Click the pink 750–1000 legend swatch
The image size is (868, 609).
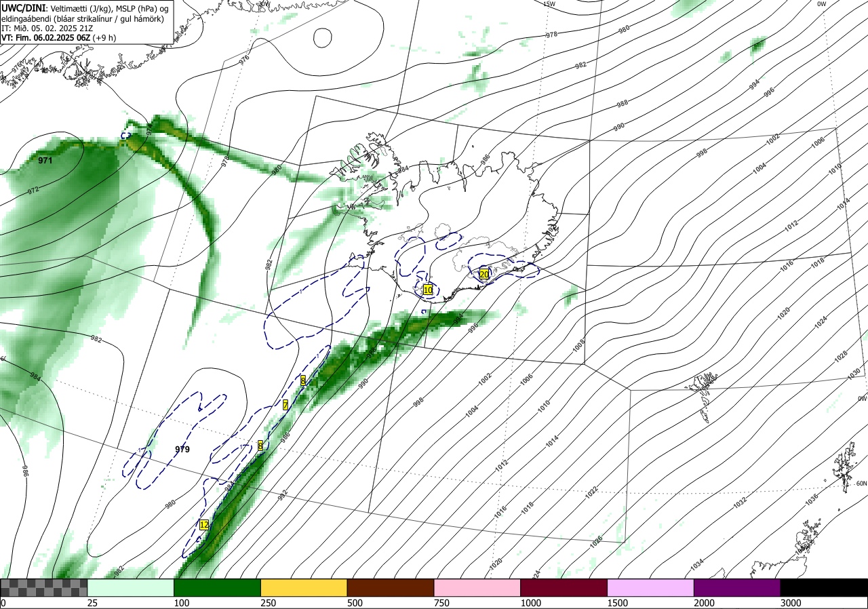pos(477,587)
